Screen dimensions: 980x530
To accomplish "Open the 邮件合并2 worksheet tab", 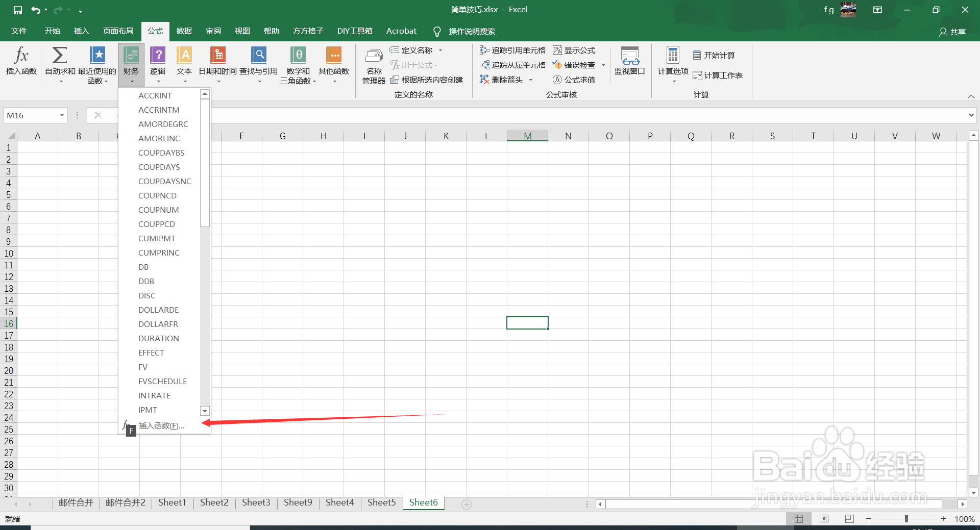I will point(125,502).
